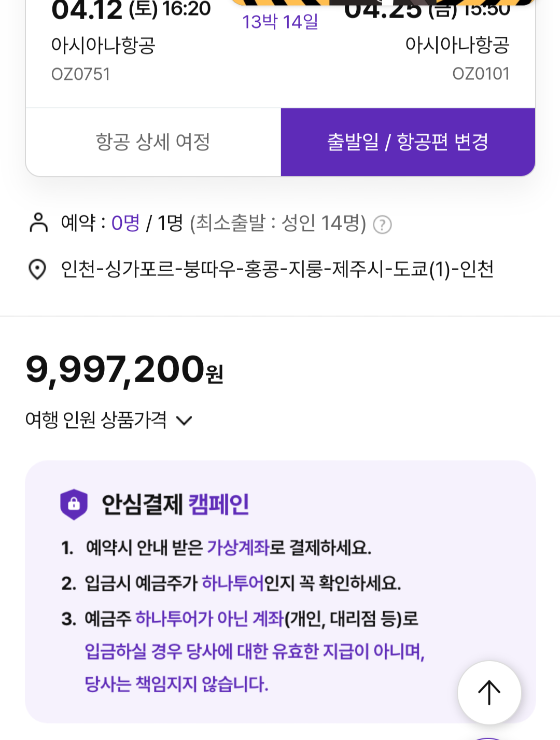Click the 가상계좌 highlighted text
This screenshot has height=740, width=560.
(238, 548)
